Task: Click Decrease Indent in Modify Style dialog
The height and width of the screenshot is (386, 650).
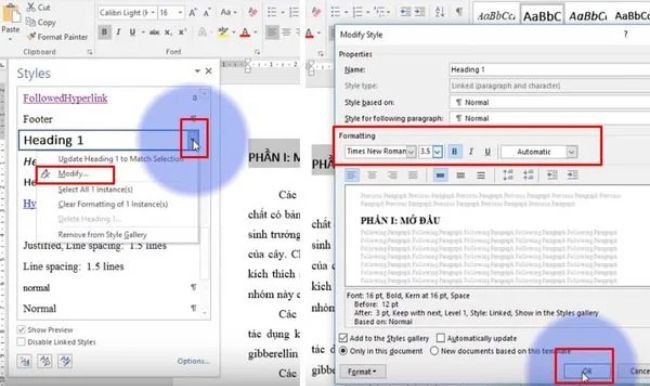Action: coord(552,175)
